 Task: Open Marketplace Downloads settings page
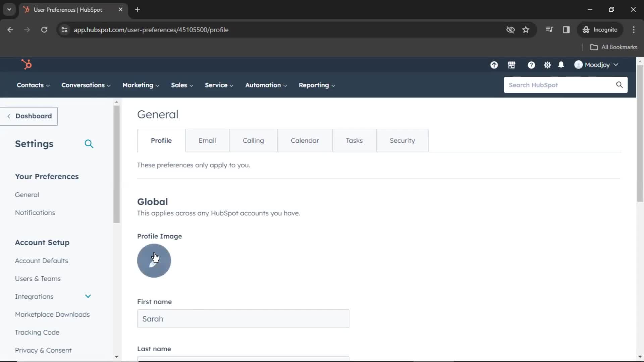pos(53,315)
